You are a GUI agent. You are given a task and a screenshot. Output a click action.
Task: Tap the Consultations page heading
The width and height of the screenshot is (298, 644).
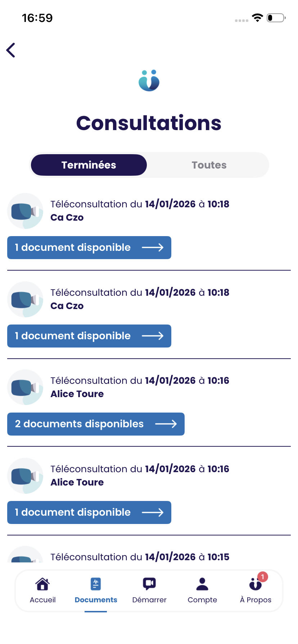point(149,123)
